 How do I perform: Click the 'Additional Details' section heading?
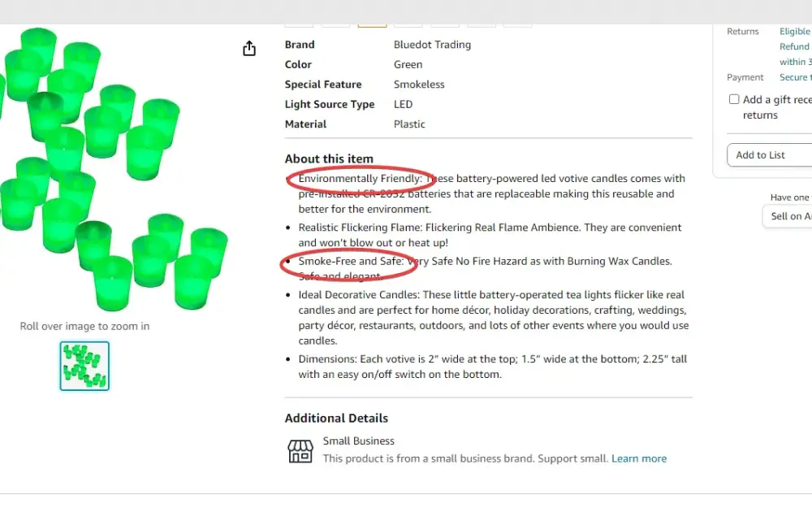[336, 419]
